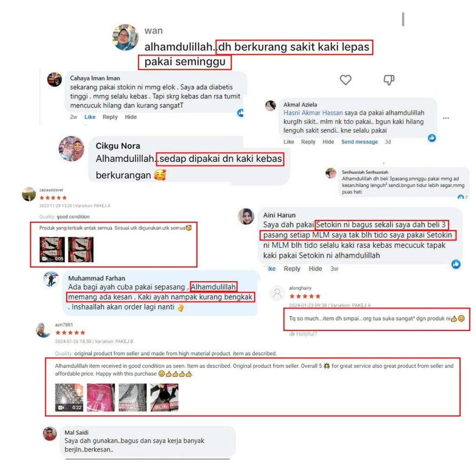Click the like reaction badge on Aini Harun's comment
Screen dimensions: 476x476
click(x=456, y=264)
